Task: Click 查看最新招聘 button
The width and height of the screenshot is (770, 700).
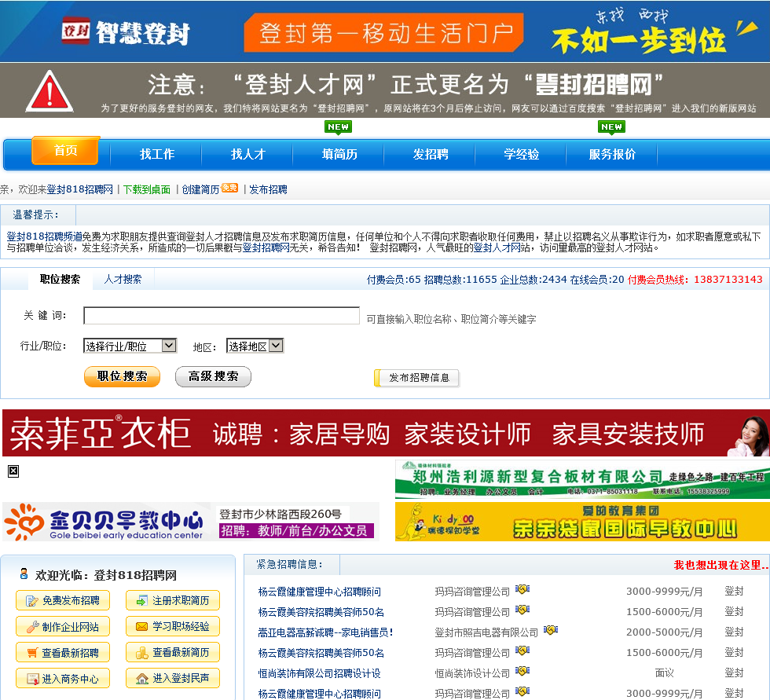Action: [x=63, y=652]
